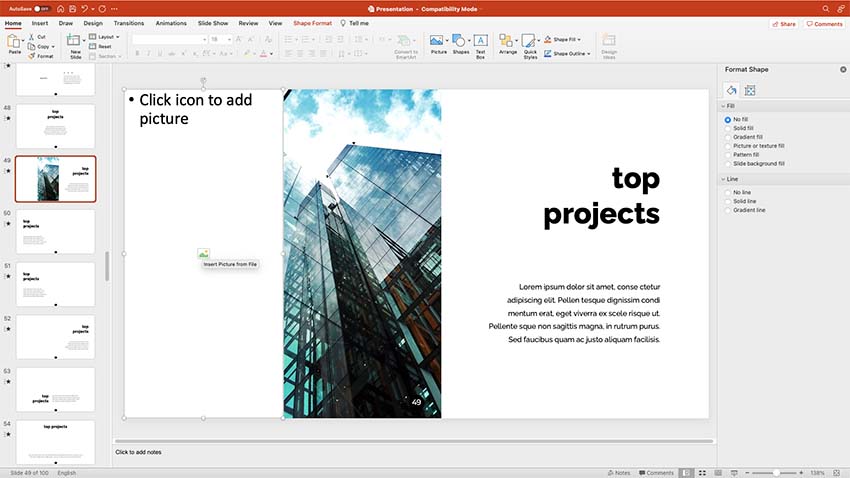The width and height of the screenshot is (850, 478).
Task: Open the Size & Properties icon in Format Shape
Action: (x=750, y=90)
